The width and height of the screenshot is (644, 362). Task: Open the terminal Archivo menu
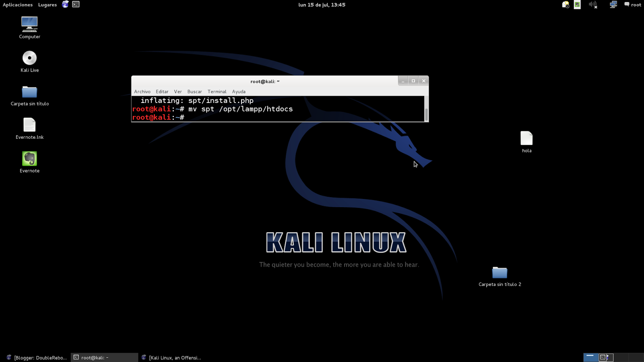pos(142,92)
